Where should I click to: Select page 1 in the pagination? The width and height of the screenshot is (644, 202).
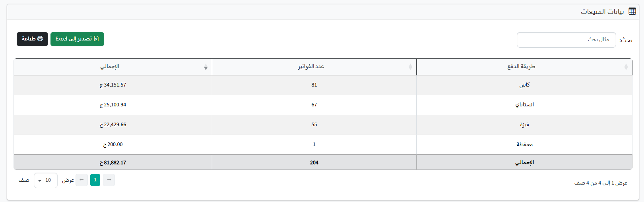point(95,180)
